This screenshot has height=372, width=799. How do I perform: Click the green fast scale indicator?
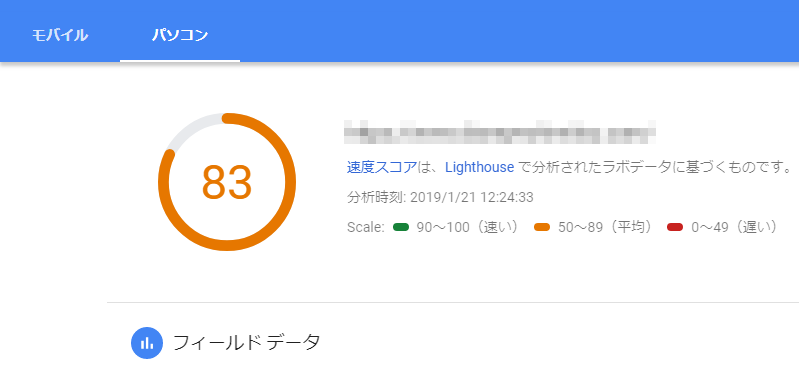401,227
